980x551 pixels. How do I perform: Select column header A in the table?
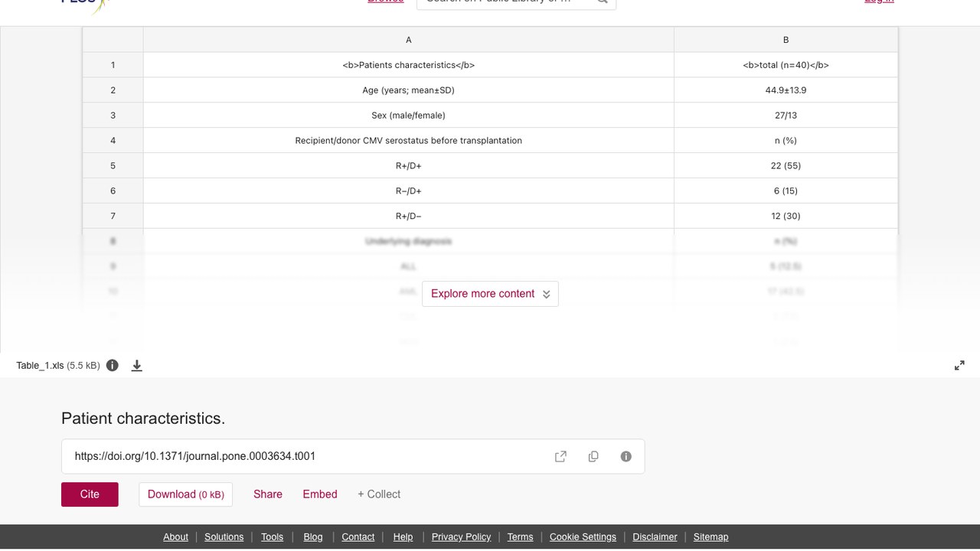tap(408, 40)
